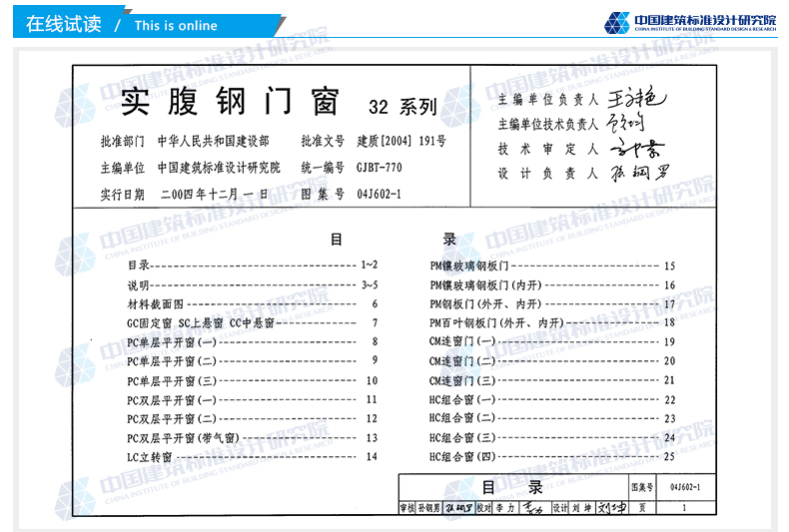Click the 主编单位负责人 signature line
This screenshot has height=532, width=789.
coord(582,99)
